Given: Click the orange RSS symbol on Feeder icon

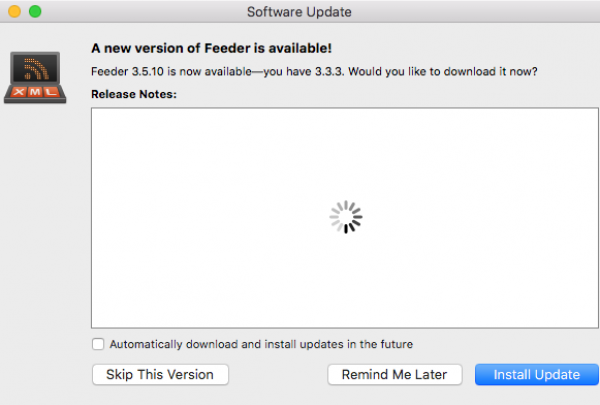Looking at the screenshot, I should point(36,69).
